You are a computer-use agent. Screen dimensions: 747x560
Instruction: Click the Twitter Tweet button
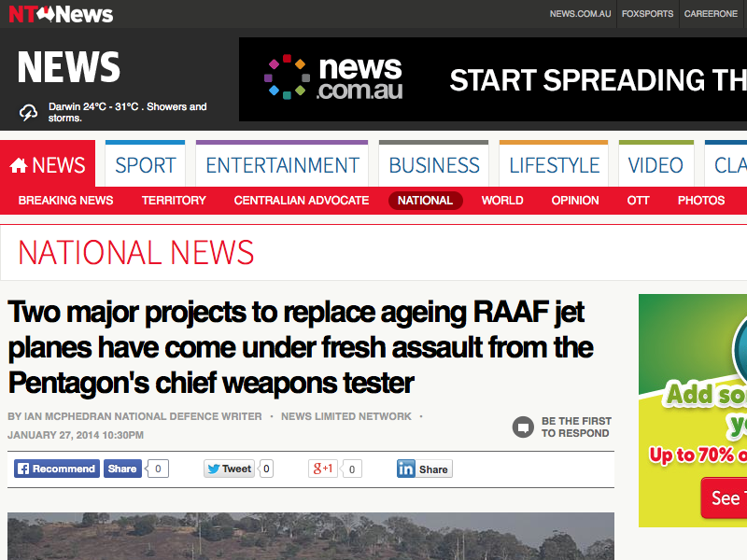pos(230,469)
